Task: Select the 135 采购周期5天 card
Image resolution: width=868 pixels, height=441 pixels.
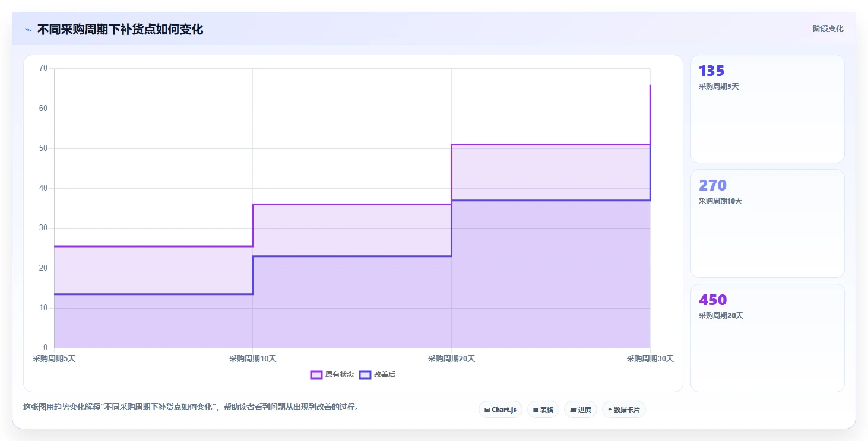Action: [x=767, y=109]
